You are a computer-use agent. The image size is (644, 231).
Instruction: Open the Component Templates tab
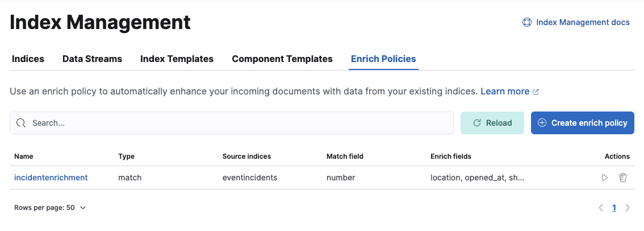(x=282, y=59)
